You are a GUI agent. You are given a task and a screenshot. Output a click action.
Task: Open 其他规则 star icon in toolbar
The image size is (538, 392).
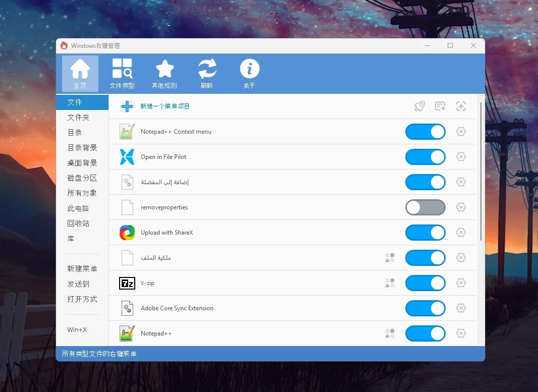[165, 73]
